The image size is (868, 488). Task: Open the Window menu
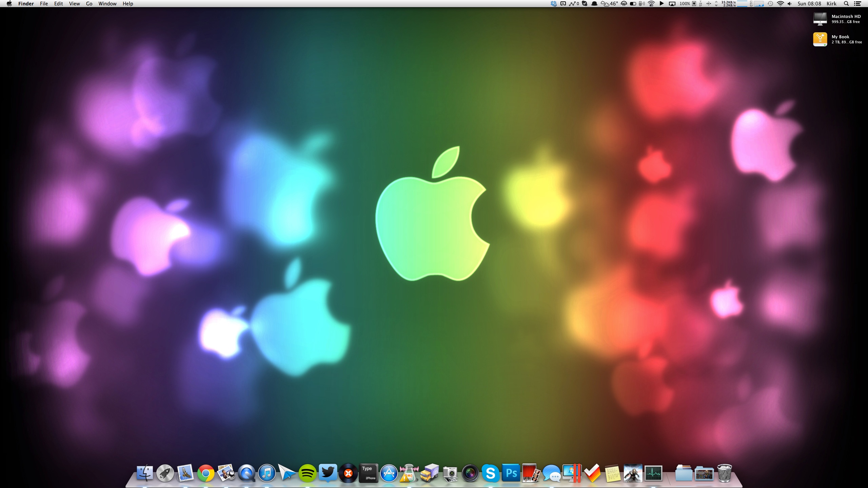click(x=107, y=4)
